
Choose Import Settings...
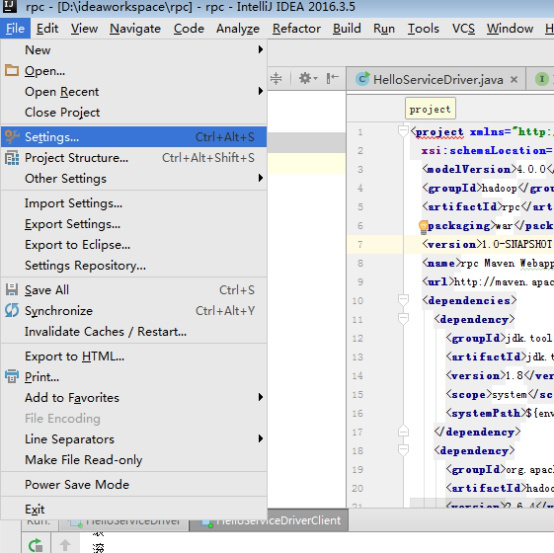click(x=134, y=203)
